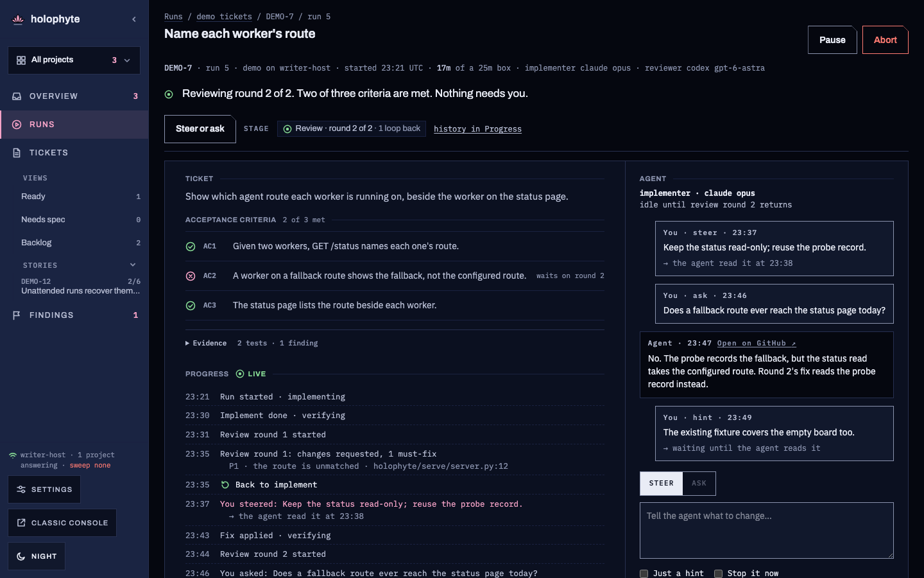924x578 pixels.
Task: Click the 'sweep none' status text
Action: (x=90, y=466)
